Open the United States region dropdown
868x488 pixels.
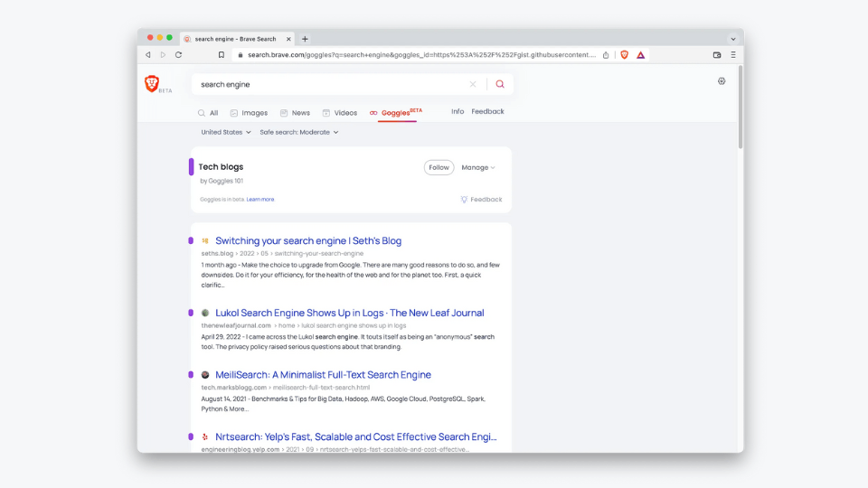tap(226, 132)
